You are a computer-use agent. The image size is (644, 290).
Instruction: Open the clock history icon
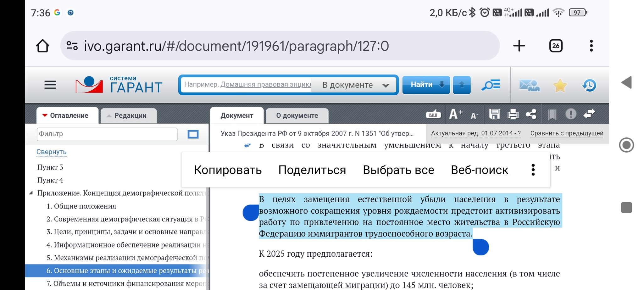(589, 85)
